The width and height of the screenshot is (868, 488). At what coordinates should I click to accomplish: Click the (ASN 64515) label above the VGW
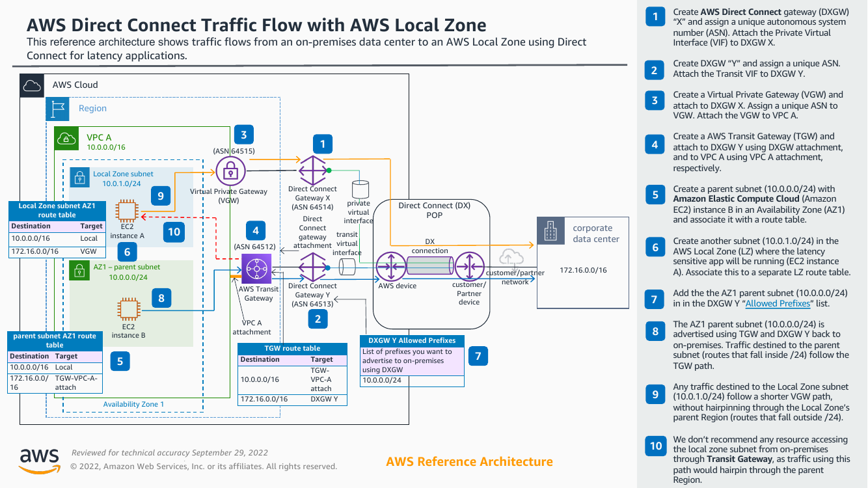(x=234, y=151)
